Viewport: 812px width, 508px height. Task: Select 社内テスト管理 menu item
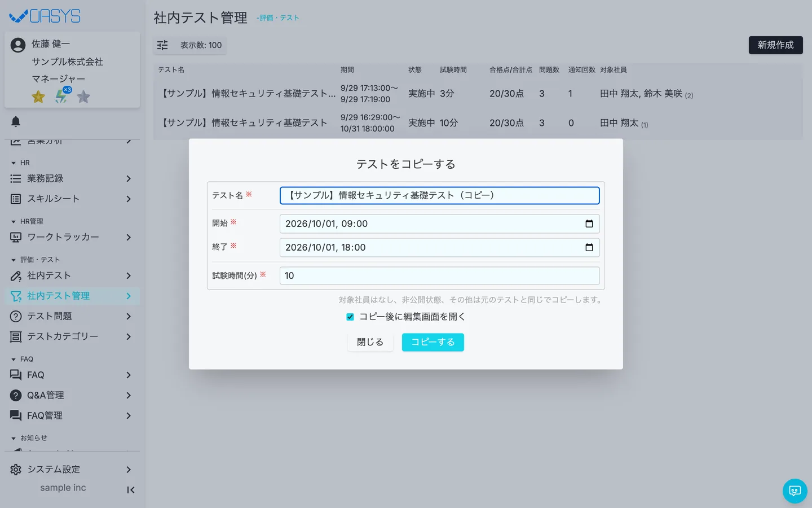click(72, 296)
